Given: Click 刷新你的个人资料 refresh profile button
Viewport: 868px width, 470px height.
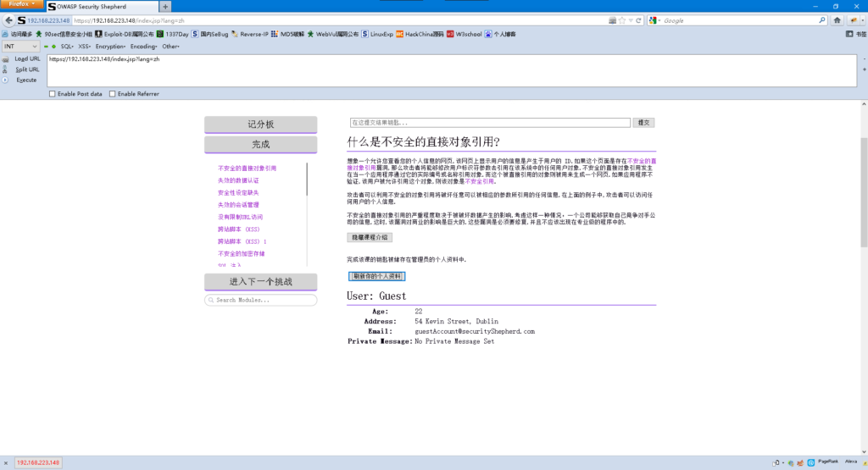Looking at the screenshot, I should pyautogui.click(x=376, y=276).
